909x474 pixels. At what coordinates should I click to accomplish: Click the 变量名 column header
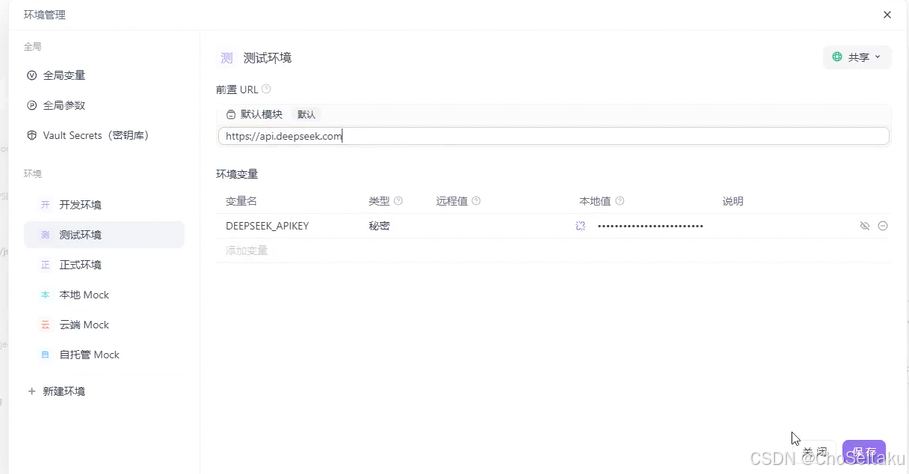click(241, 201)
